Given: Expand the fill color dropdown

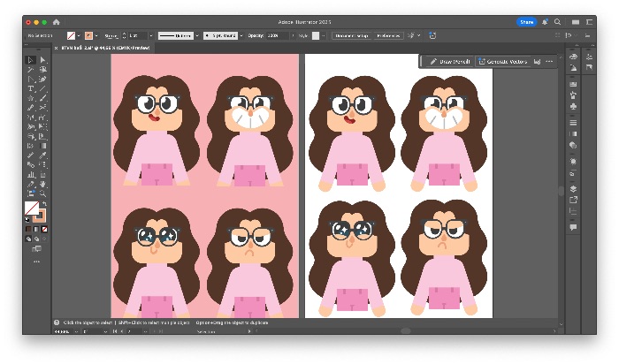Looking at the screenshot, I should click(79, 35).
